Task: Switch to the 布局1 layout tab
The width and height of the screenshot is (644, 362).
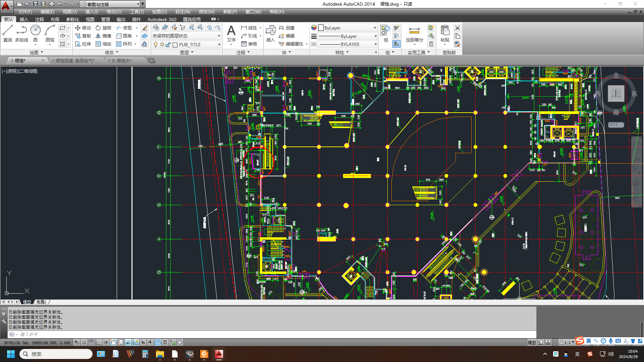Action: click(41, 302)
